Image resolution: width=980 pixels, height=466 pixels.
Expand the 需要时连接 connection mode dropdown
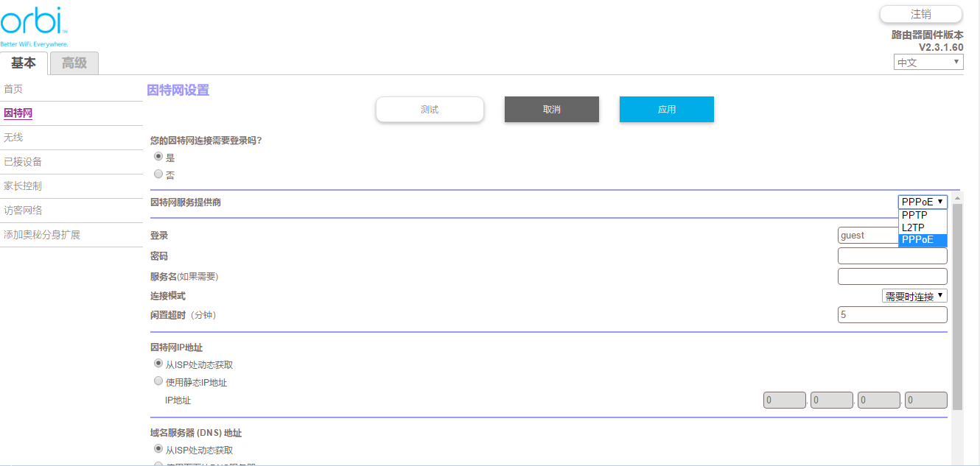[914, 296]
